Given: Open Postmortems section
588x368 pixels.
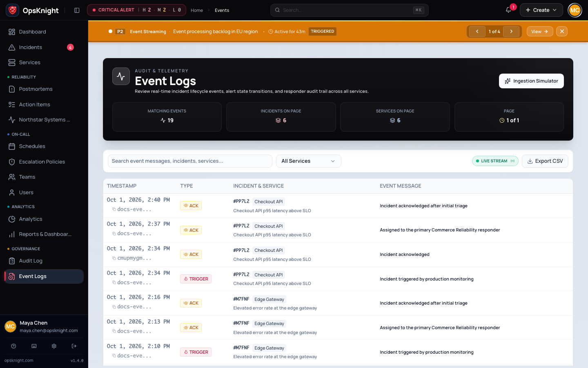Looking at the screenshot, I should point(44,89).
